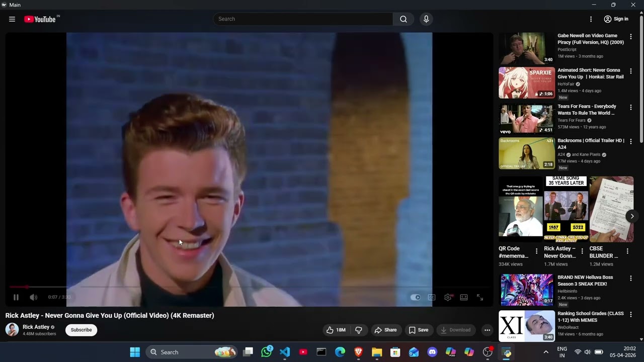This screenshot has width=644, height=362.
Task: Seek using the video progress bar
Action: (249, 287)
